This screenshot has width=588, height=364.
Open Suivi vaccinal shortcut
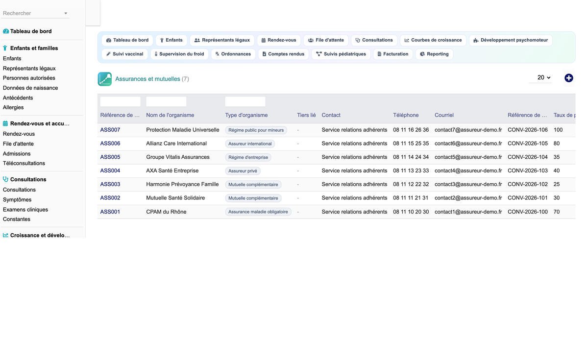click(125, 54)
